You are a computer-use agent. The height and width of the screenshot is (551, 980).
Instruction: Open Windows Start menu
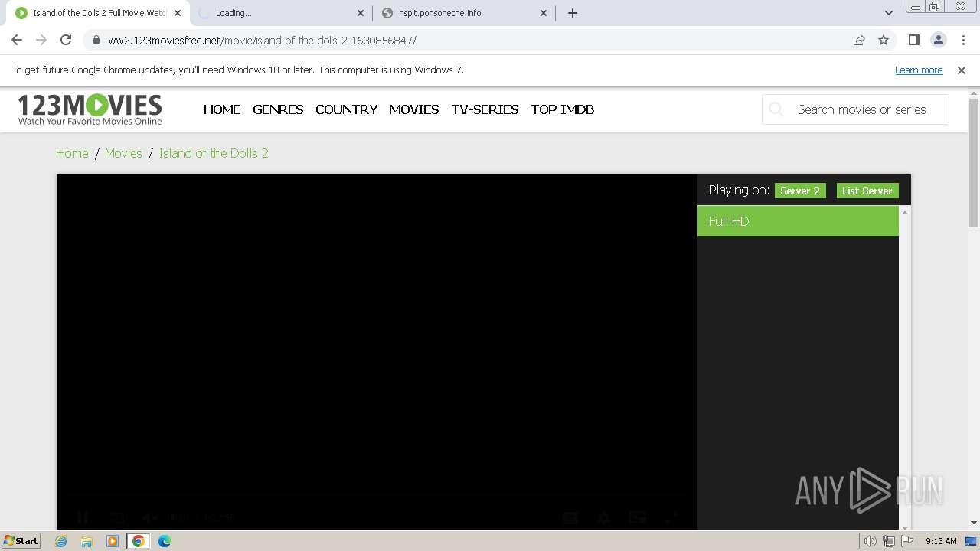(x=21, y=540)
